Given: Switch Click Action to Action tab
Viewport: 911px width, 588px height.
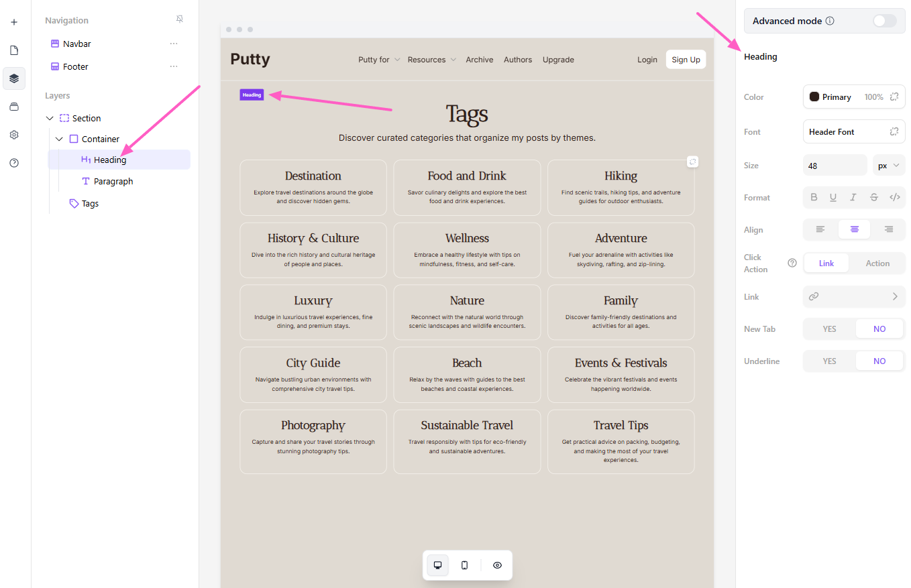Looking at the screenshot, I should pyautogui.click(x=877, y=263).
